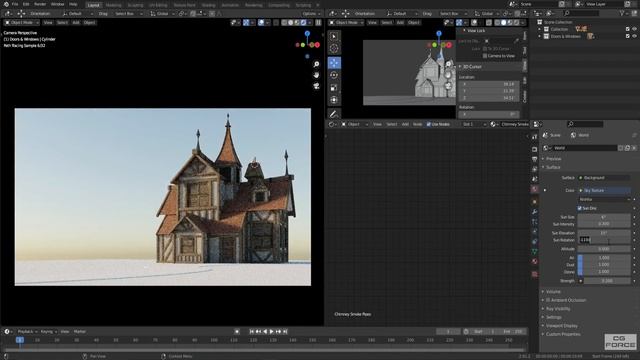Select the Rotate tool in right viewport toolbar
The image size is (640, 360).
pos(334,75)
